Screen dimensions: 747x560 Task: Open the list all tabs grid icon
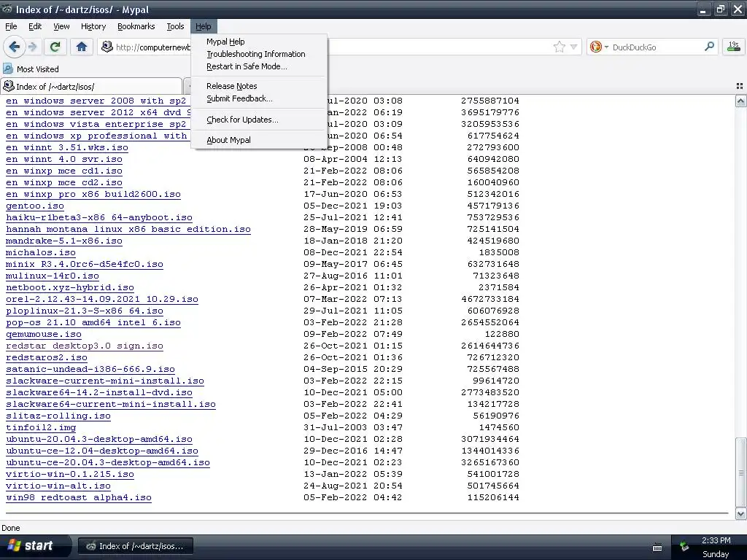740,86
